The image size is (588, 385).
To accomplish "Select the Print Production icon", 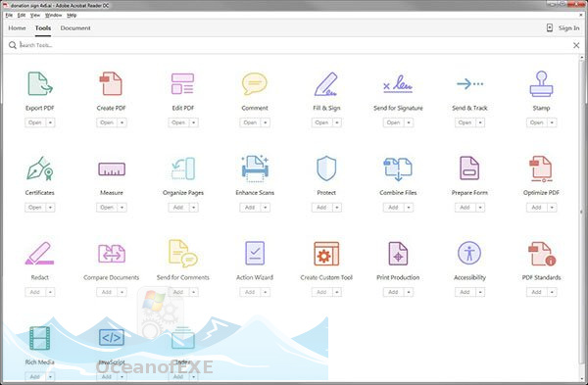I will point(398,254).
